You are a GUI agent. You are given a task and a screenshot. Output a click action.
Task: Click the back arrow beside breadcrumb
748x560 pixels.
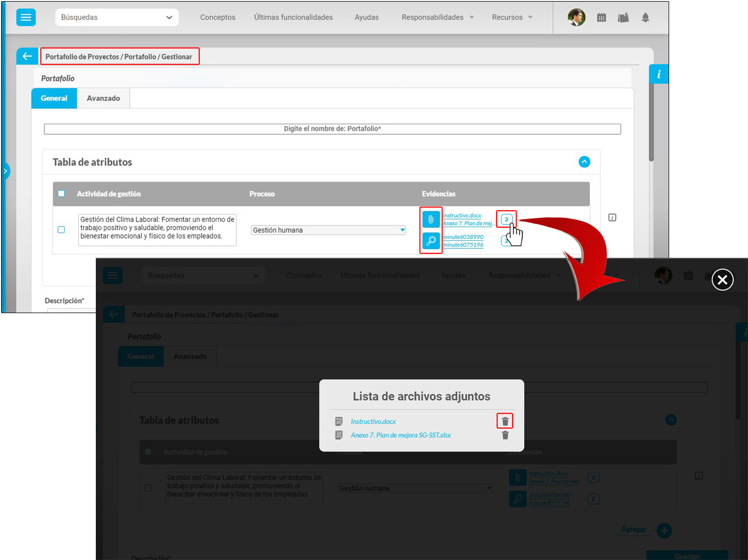click(x=27, y=56)
